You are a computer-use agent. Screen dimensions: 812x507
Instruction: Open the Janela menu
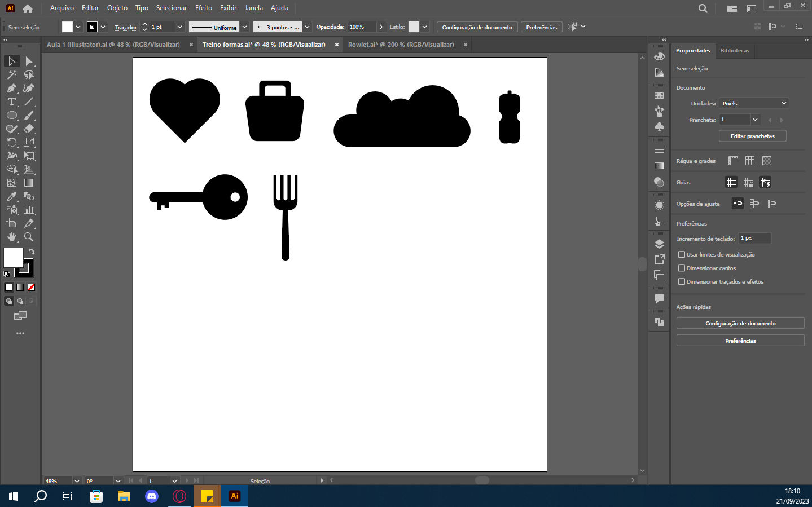[254, 8]
